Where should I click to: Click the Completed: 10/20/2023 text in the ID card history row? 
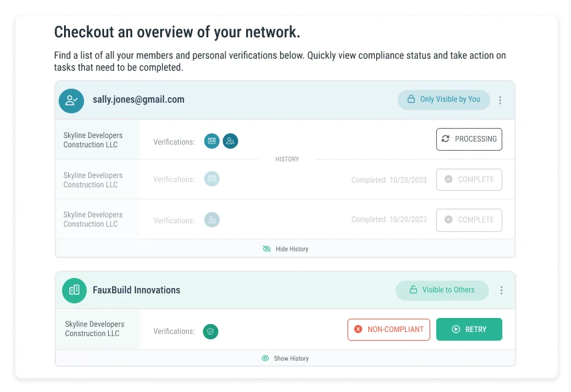tap(389, 180)
